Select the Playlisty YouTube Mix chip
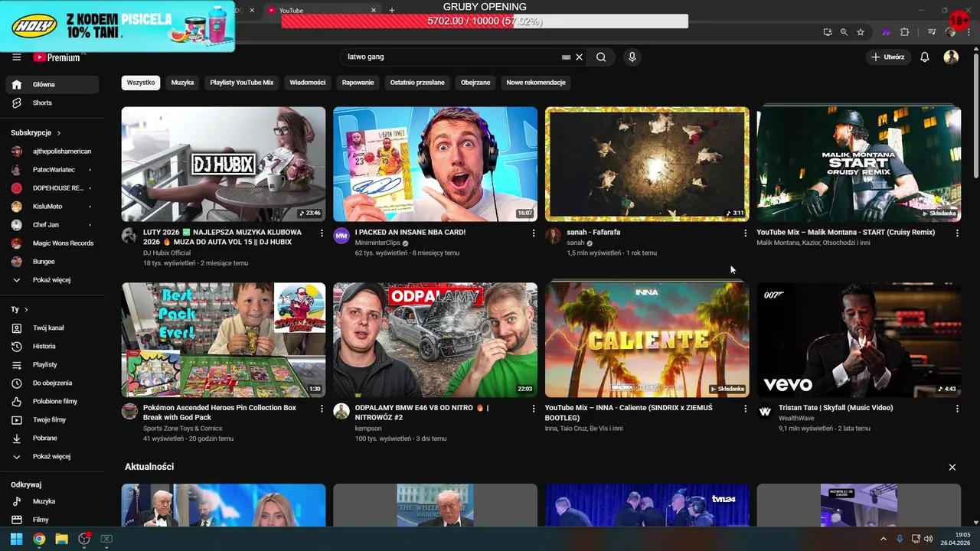The width and height of the screenshot is (980, 551). coord(242,83)
